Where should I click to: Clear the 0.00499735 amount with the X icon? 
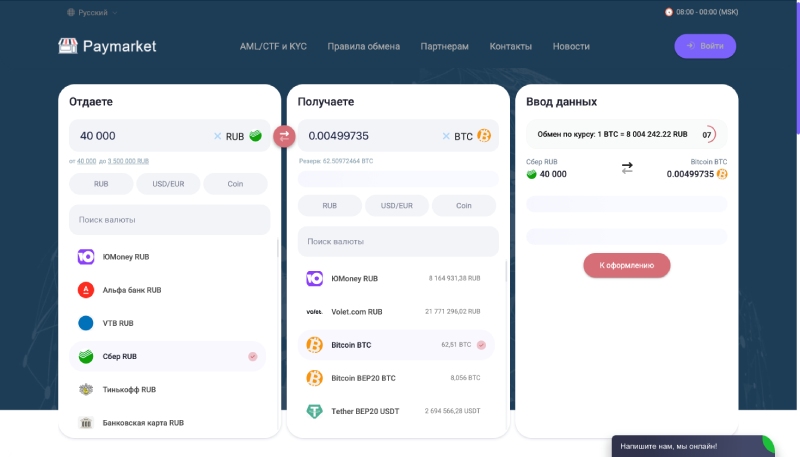(x=446, y=136)
